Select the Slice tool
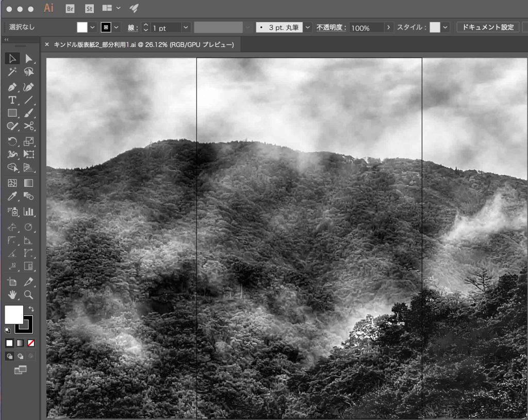This screenshot has height=420, width=528. 29,282
